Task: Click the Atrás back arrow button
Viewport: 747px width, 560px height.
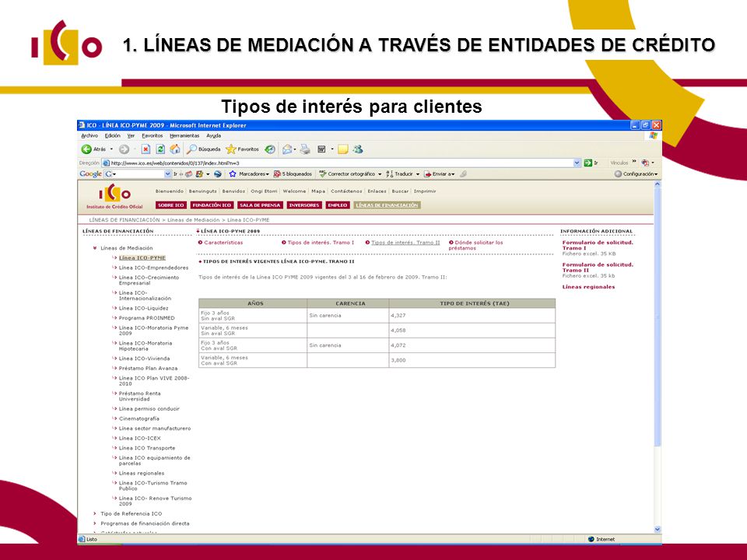Action: [x=86, y=149]
